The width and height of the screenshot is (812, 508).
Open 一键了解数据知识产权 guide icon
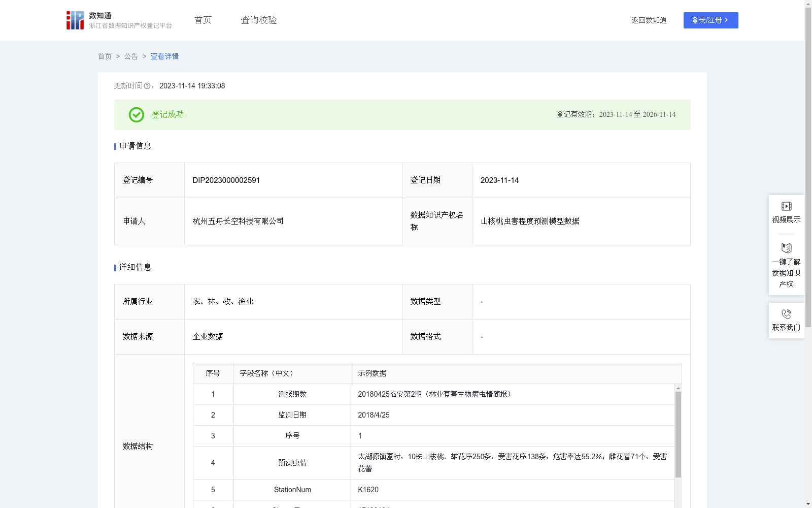tap(786, 248)
